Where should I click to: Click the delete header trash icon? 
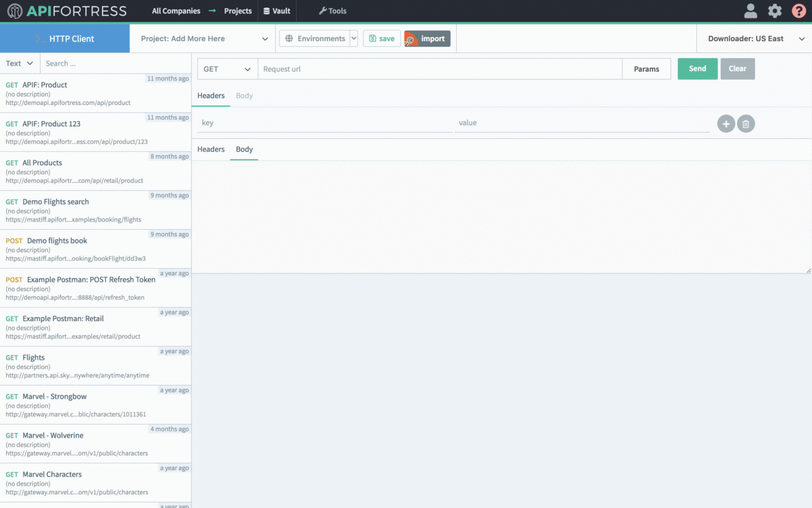(x=746, y=123)
